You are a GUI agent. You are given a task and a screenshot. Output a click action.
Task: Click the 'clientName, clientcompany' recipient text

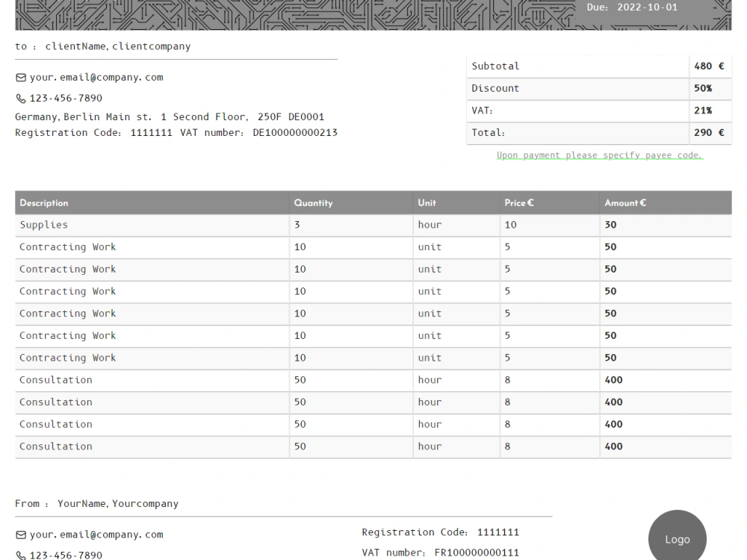click(x=118, y=46)
